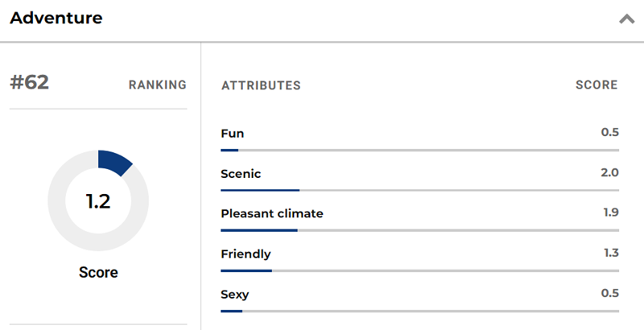Click the Pleasant climate progress bar

[x=419, y=230]
